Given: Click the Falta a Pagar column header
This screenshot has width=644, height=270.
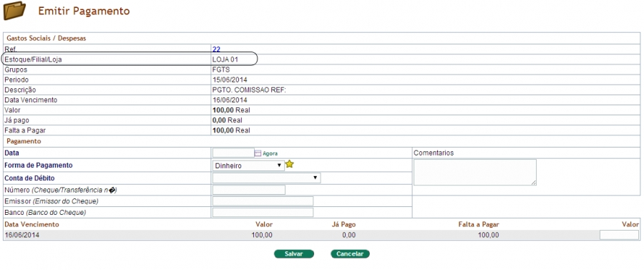Looking at the screenshot, I should [479, 224].
